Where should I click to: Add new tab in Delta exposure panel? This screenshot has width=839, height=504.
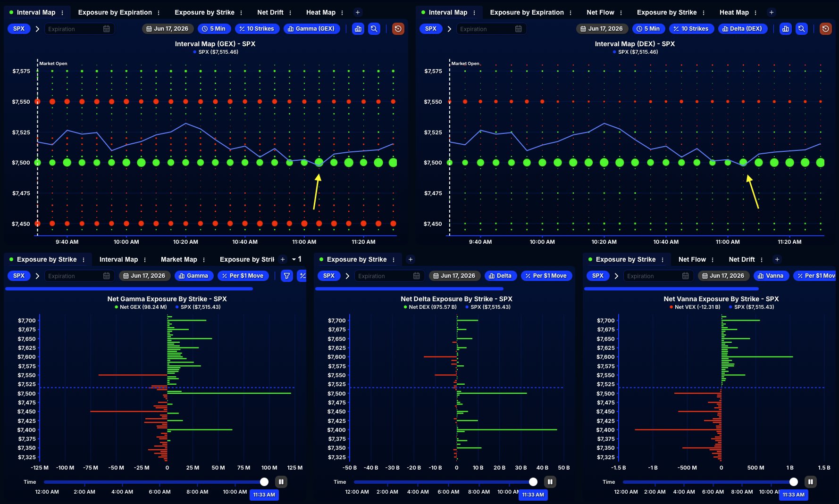tap(411, 259)
